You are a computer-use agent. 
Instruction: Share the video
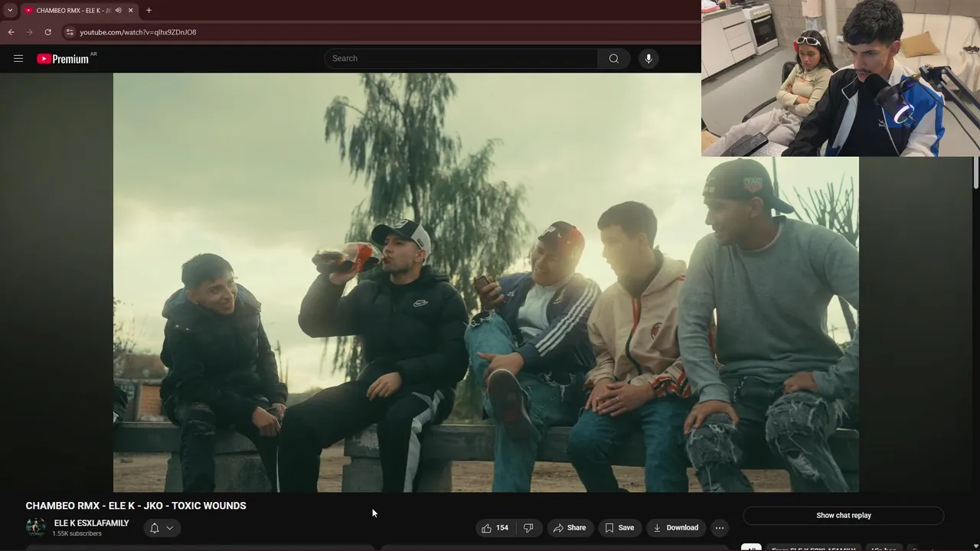(570, 527)
